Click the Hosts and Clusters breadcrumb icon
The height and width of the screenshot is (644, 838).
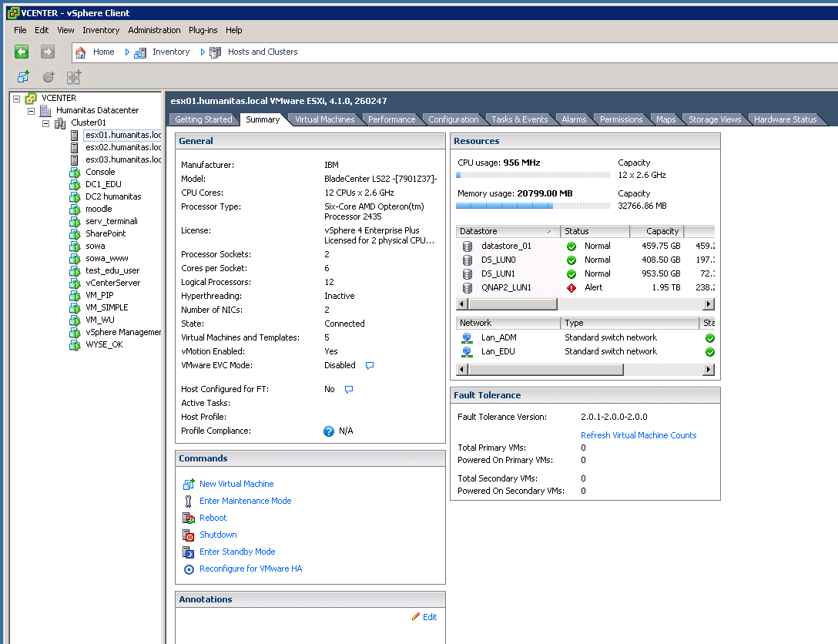(x=215, y=52)
